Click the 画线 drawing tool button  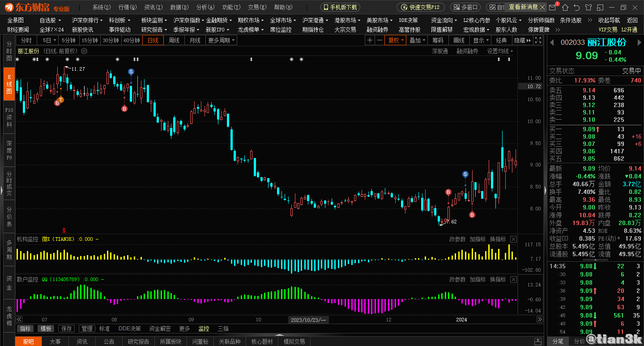[459, 40]
